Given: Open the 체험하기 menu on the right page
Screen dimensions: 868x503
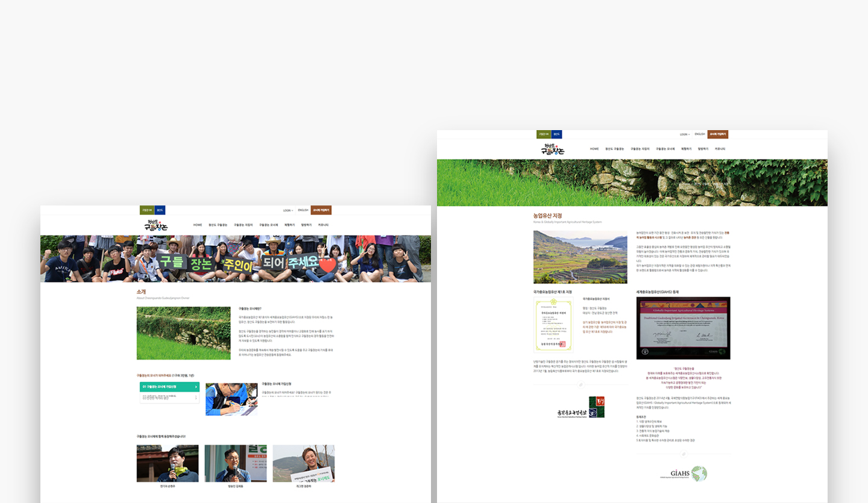Looking at the screenshot, I should [686, 149].
